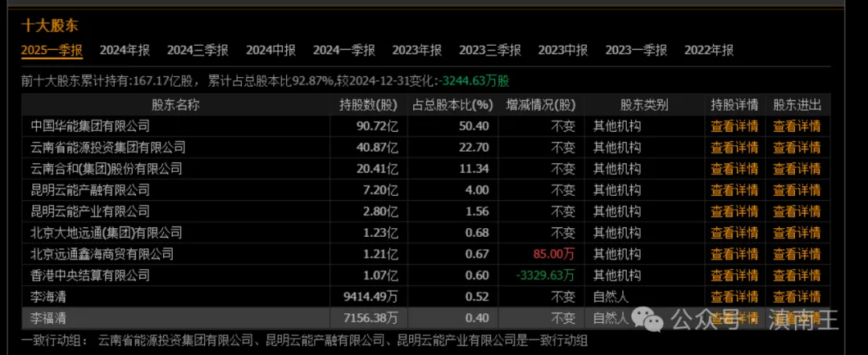The width and height of the screenshot is (868, 355).
Task: Open the 2023年报 tab
Action: point(417,51)
